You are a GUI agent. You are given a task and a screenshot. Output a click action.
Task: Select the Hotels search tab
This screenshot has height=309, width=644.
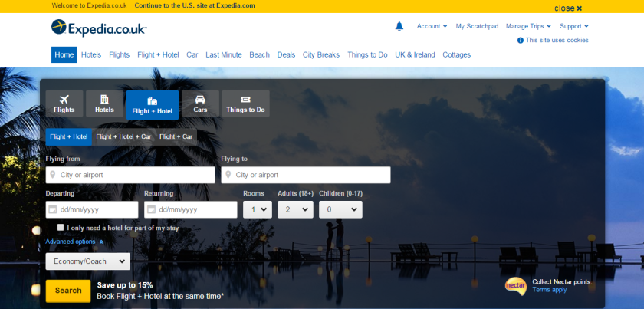click(x=104, y=104)
